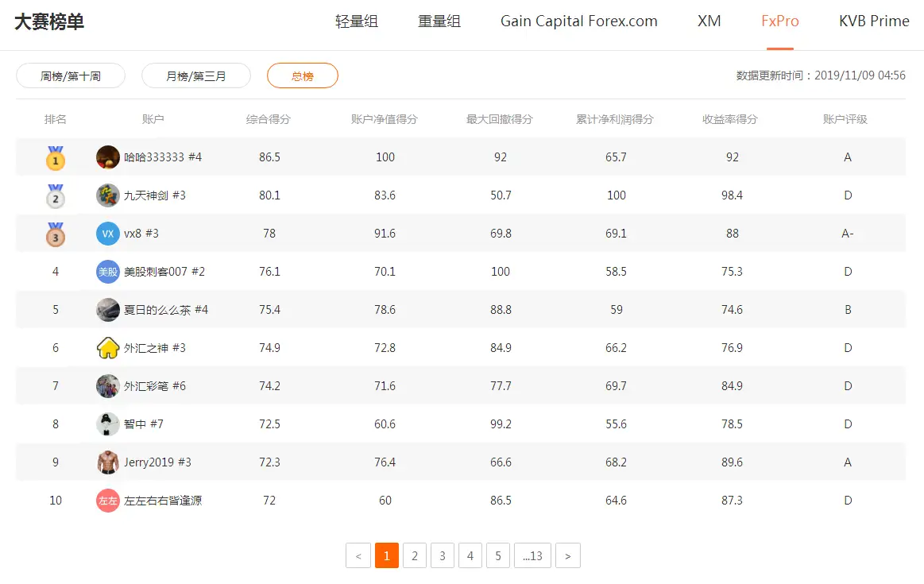Jump to pagination page 2
Screen dimensions: 924x584
(x=415, y=555)
